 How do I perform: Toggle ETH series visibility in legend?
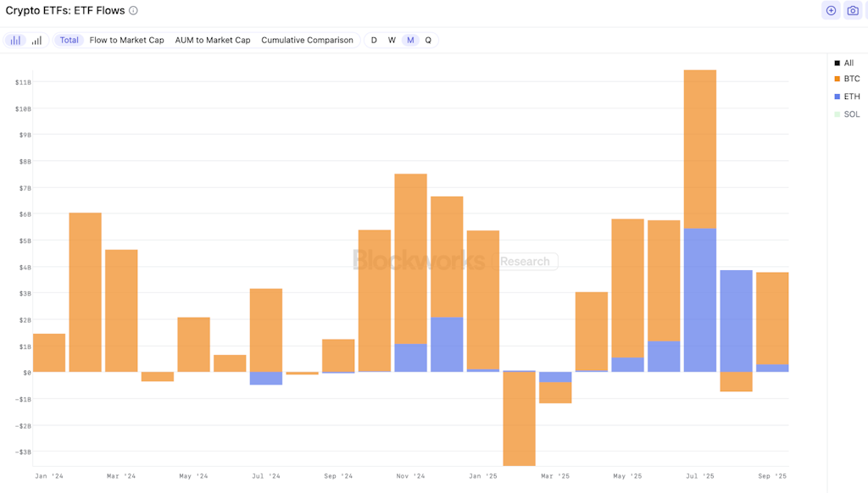click(x=851, y=97)
